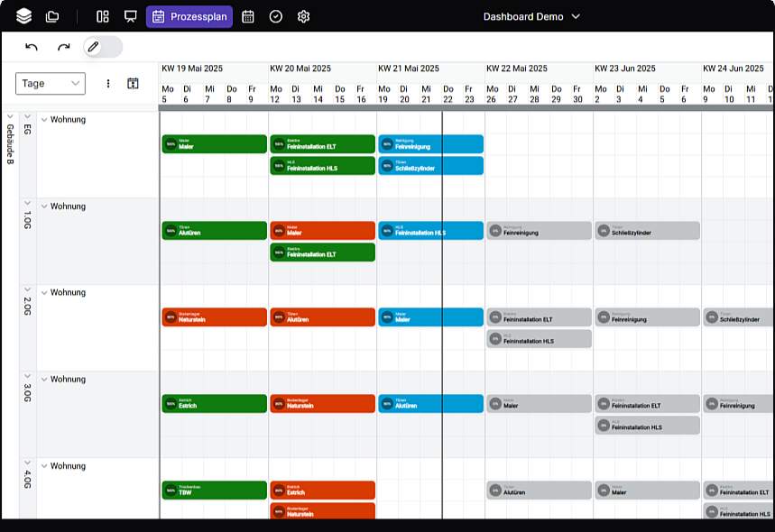The image size is (775, 532).
Task: Click the presentation screen icon
Action: tap(131, 16)
